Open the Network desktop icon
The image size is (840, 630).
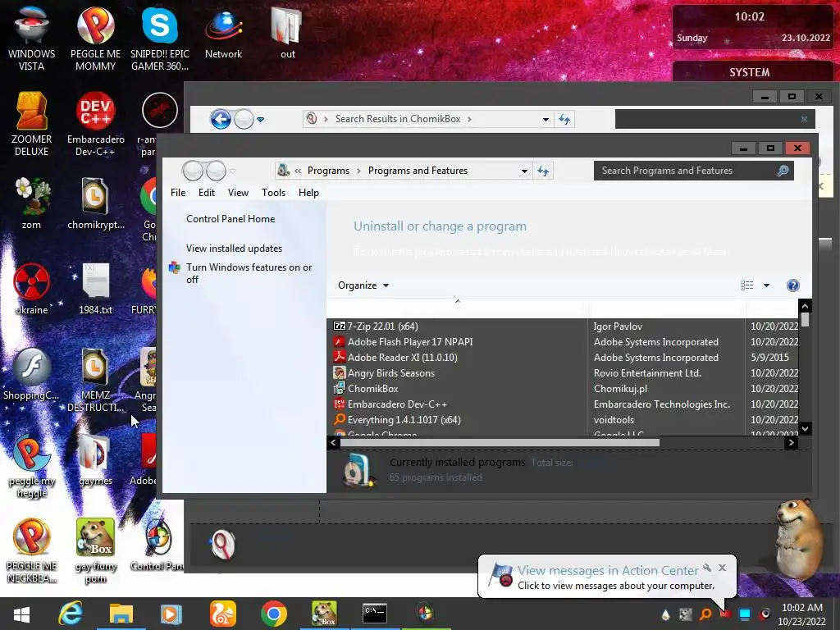[x=223, y=33]
